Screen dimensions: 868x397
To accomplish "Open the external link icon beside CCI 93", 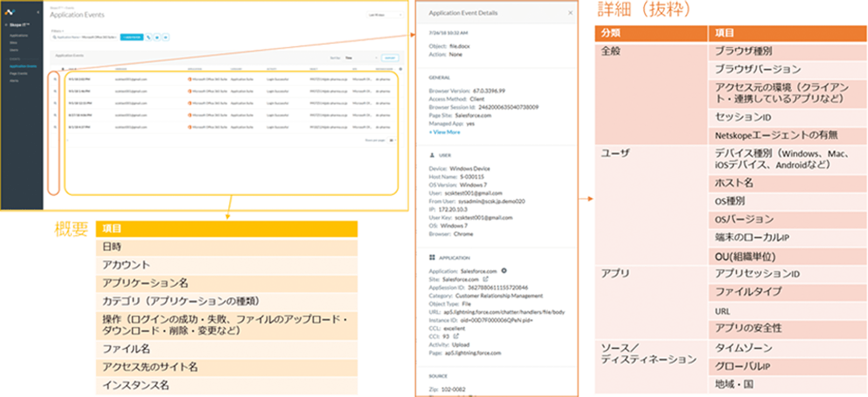I will (x=456, y=336).
